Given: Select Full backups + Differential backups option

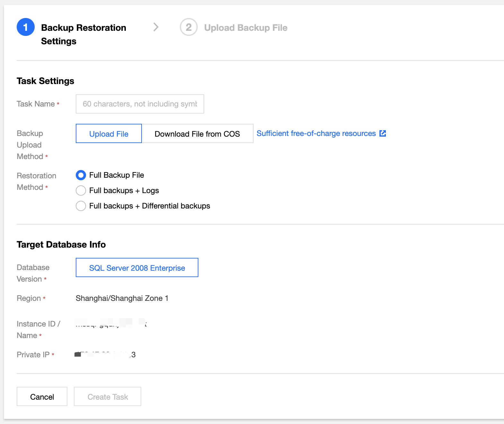Looking at the screenshot, I should click(81, 206).
